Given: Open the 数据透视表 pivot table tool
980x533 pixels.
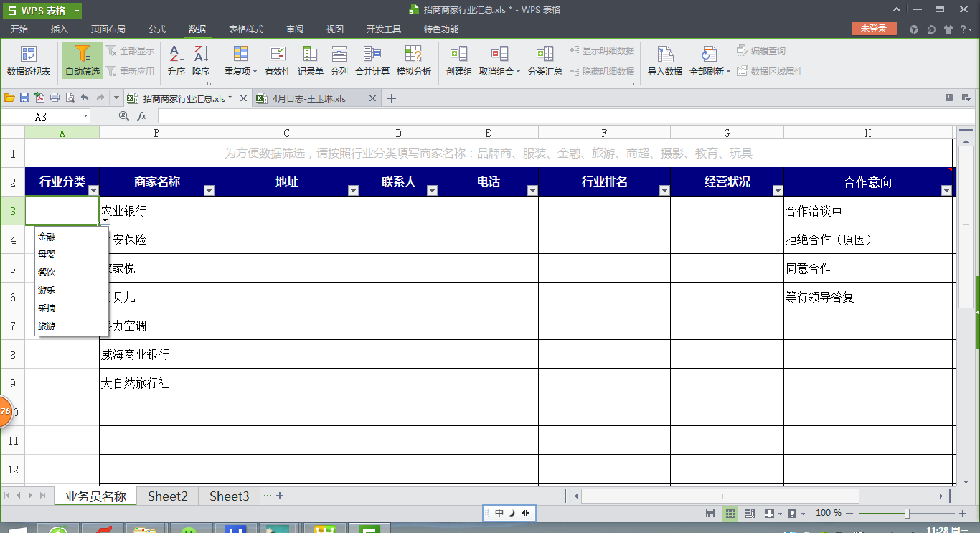Looking at the screenshot, I should point(29,60).
